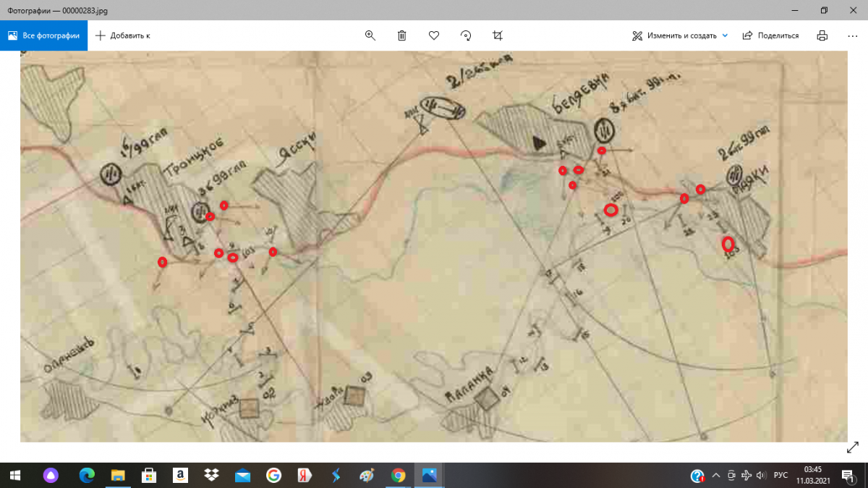Add photo to favorites with heart icon
Viewport: 868px width, 488px height.
click(x=434, y=35)
